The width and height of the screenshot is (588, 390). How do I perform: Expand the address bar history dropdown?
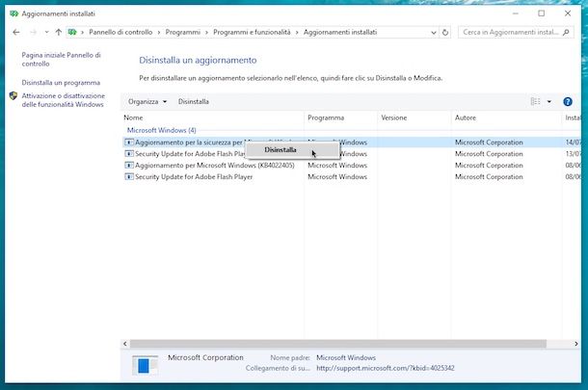tap(434, 32)
